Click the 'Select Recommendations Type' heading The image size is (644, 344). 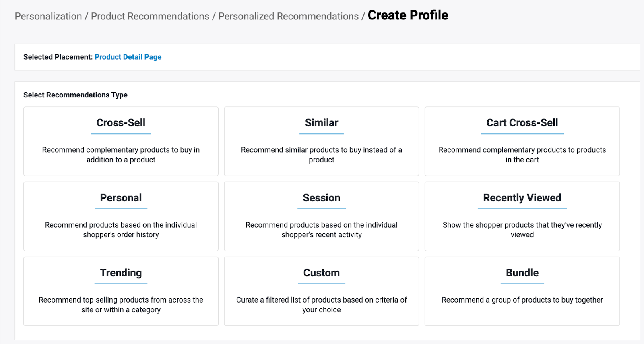pos(75,95)
